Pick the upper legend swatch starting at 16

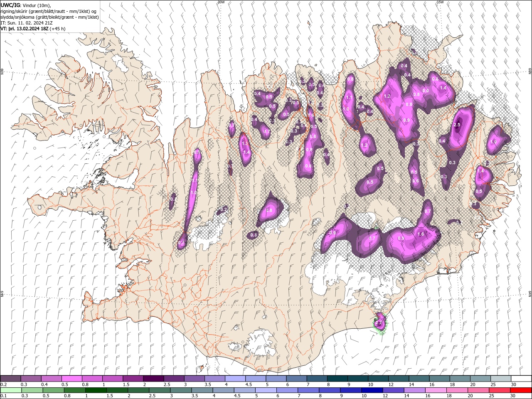click(x=440, y=379)
